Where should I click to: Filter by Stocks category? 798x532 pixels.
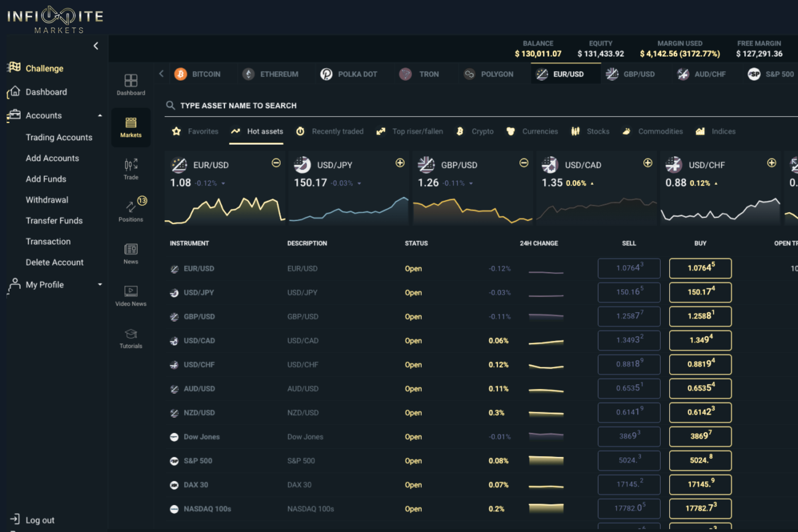click(590, 131)
